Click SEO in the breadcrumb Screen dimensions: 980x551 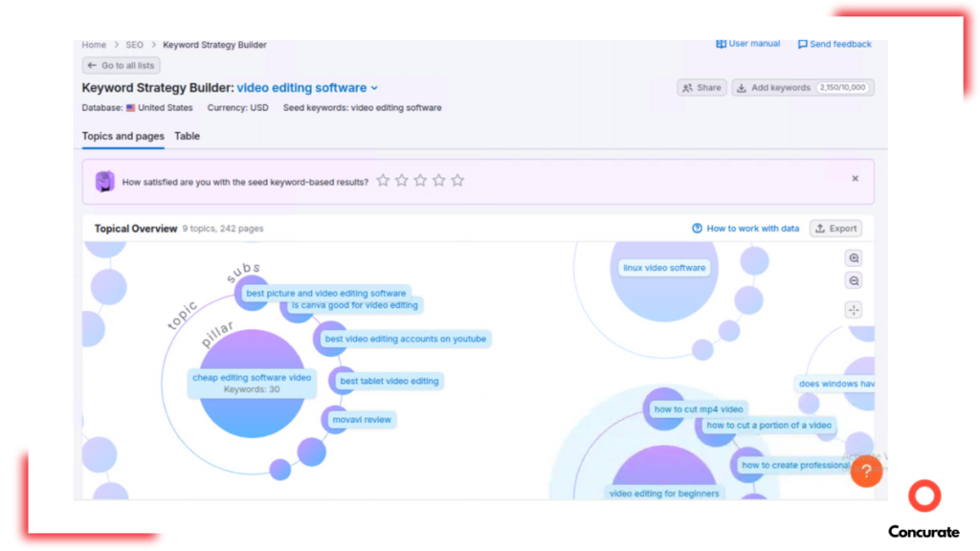[x=135, y=45]
